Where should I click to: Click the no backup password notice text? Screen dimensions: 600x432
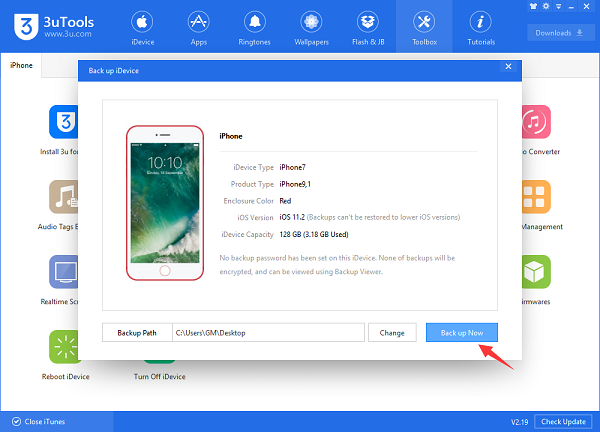click(x=337, y=265)
